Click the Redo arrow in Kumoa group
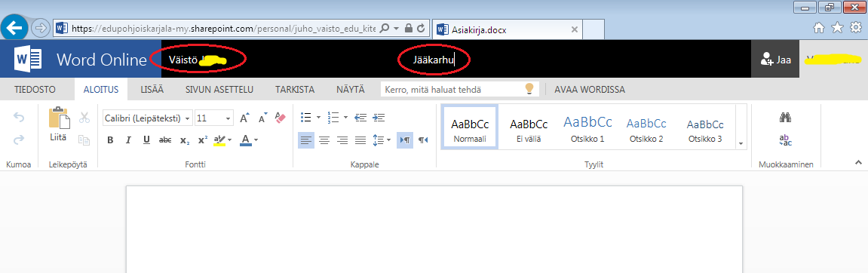The width and height of the screenshot is (868, 273). coord(19,140)
